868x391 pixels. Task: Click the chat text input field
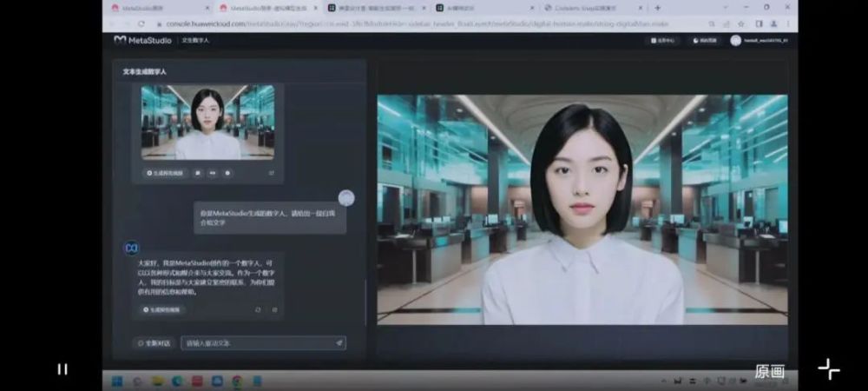(264, 343)
